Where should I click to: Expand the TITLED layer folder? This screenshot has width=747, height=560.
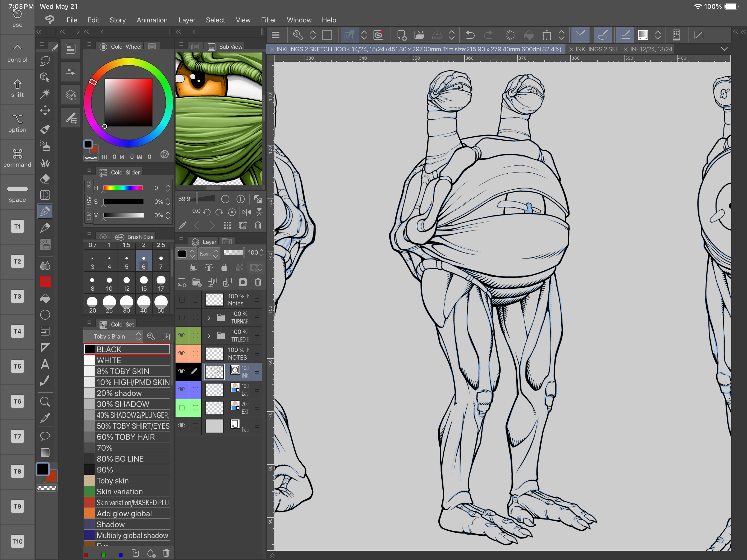tap(209, 336)
